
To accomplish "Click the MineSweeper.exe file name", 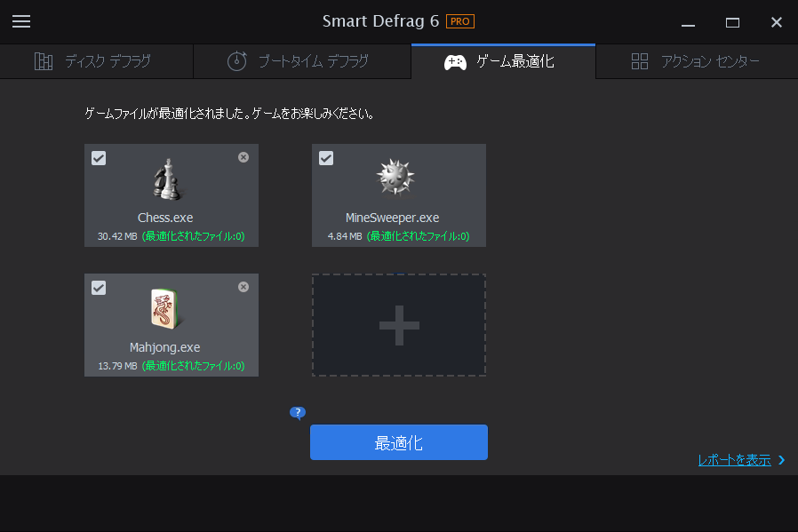I will (x=393, y=218).
